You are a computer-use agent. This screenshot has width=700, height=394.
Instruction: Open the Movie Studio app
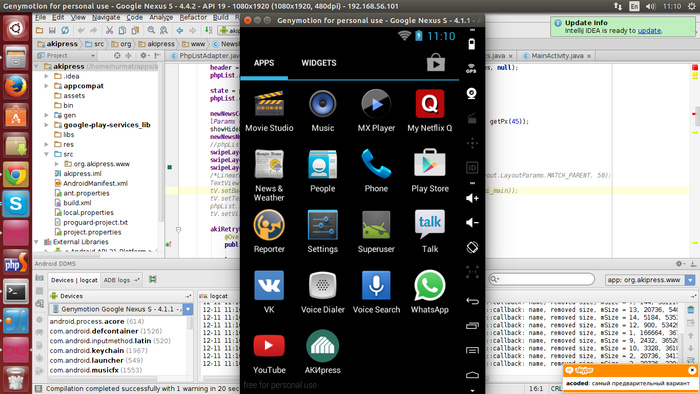tap(269, 111)
